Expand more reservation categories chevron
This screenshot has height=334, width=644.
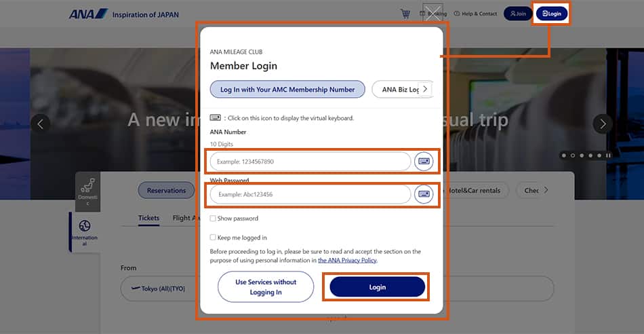546,190
